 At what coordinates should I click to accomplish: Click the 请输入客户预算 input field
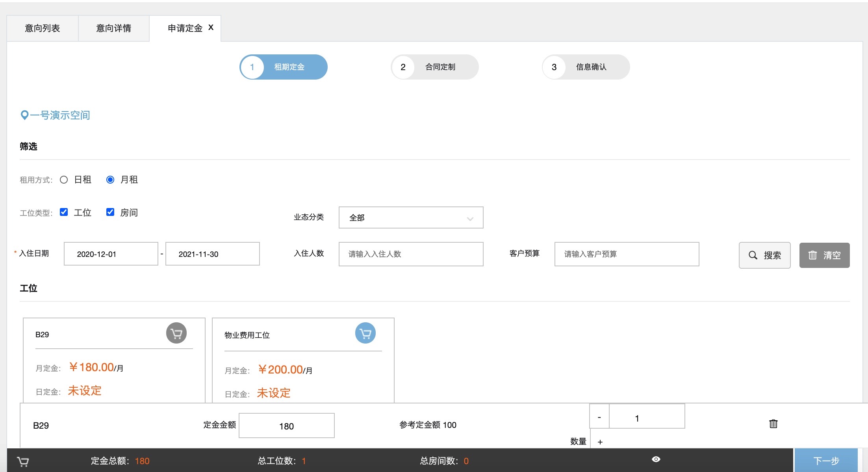(x=627, y=254)
